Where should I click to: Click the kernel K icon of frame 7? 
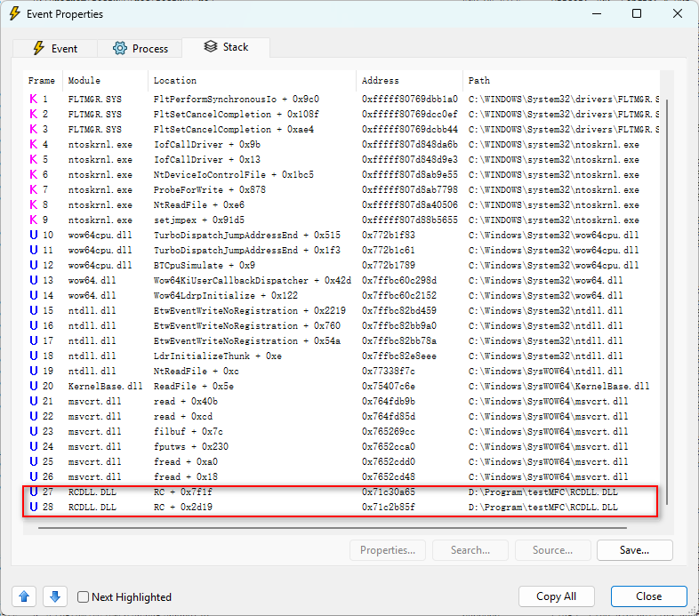(34, 190)
